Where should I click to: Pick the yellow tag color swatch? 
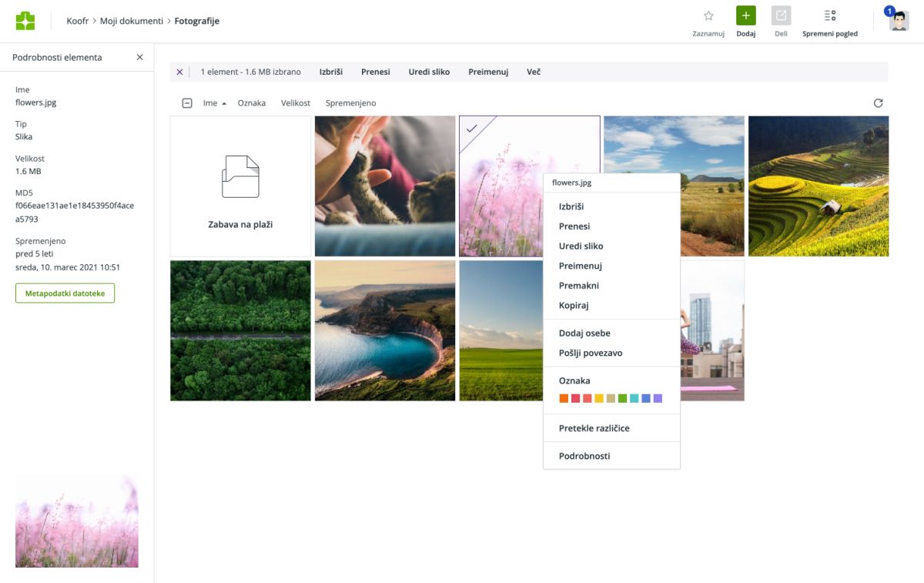coord(599,398)
